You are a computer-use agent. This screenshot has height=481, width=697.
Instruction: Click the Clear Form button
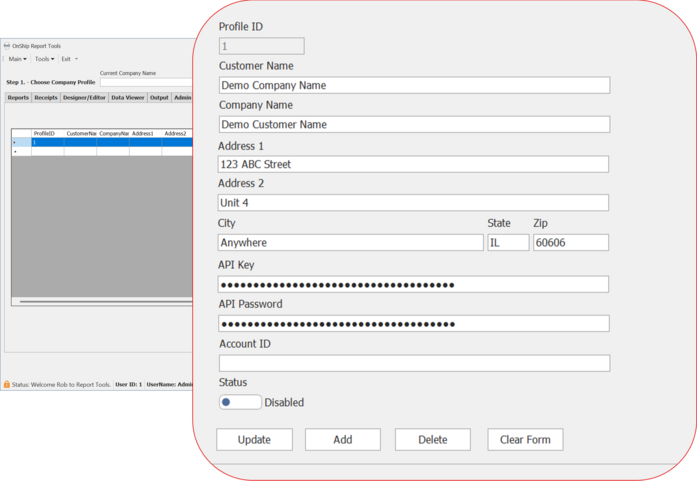tap(525, 439)
